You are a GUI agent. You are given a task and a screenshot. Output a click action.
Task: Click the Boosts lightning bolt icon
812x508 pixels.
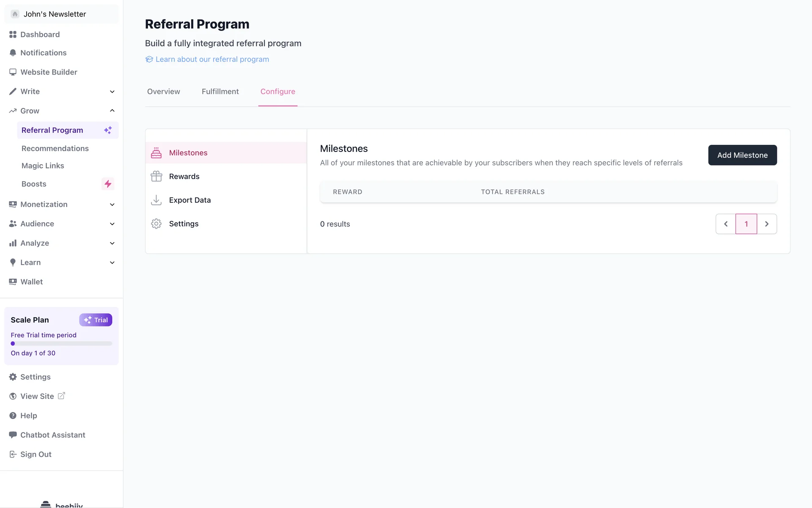(108, 184)
